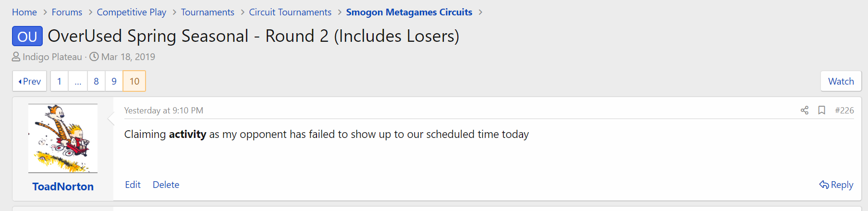The height and width of the screenshot is (211, 868).
Task: Go to the previous page with Prev
Action: (x=30, y=81)
